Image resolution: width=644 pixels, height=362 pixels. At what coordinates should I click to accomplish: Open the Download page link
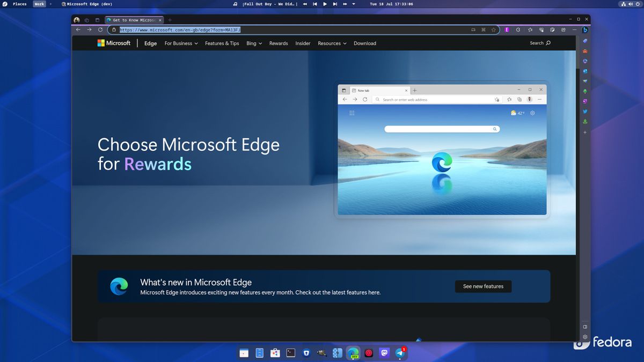(x=364, y=43)
